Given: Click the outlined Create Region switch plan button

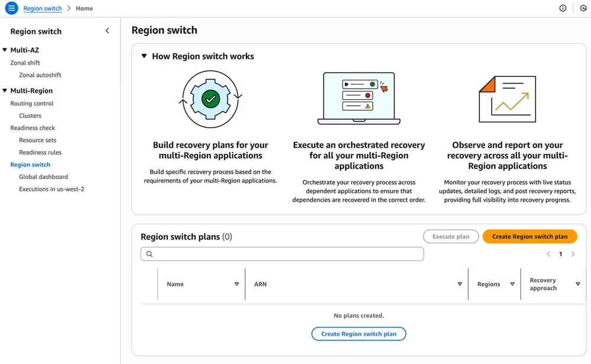Looking at the screenshot, I should point(359,334).
